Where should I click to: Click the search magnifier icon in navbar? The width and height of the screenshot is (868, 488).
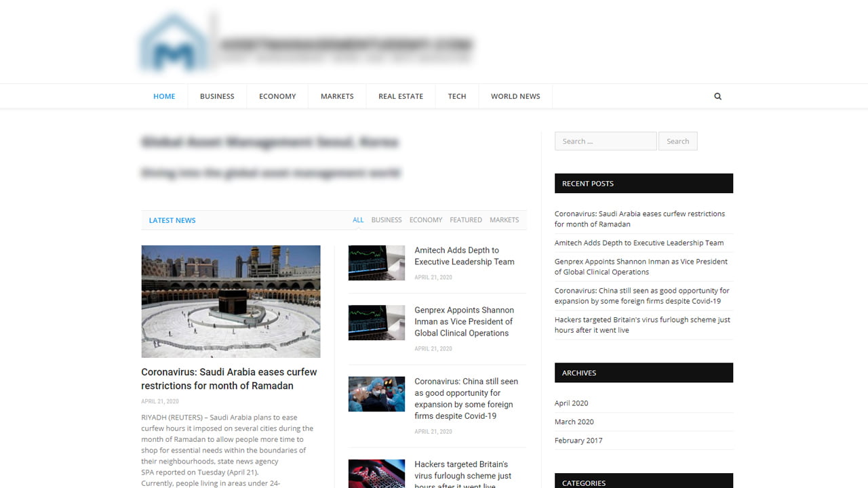click(717, 96)
